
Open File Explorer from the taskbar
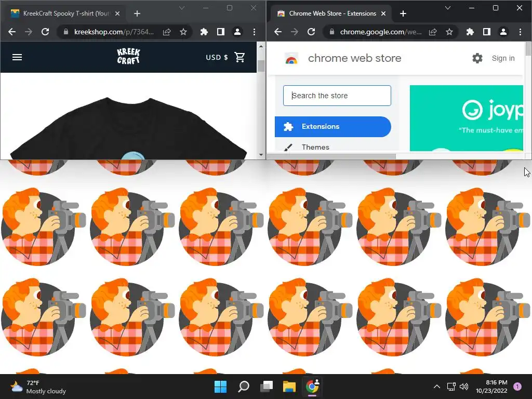[289, 387]
